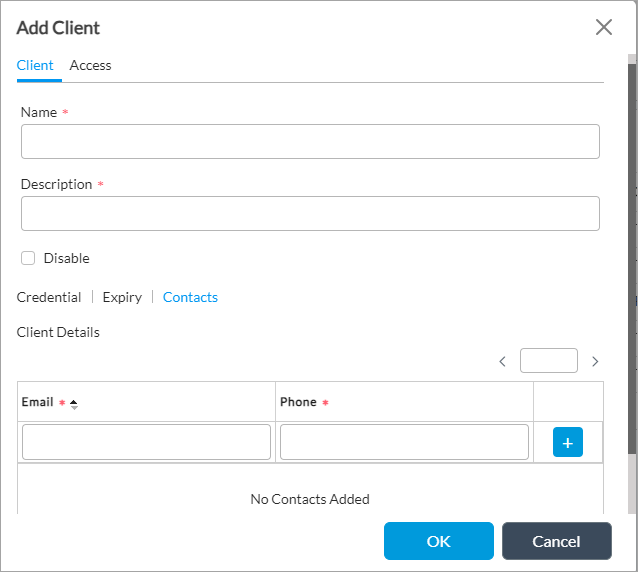Focus the Phone contact input field

(404, 442)
